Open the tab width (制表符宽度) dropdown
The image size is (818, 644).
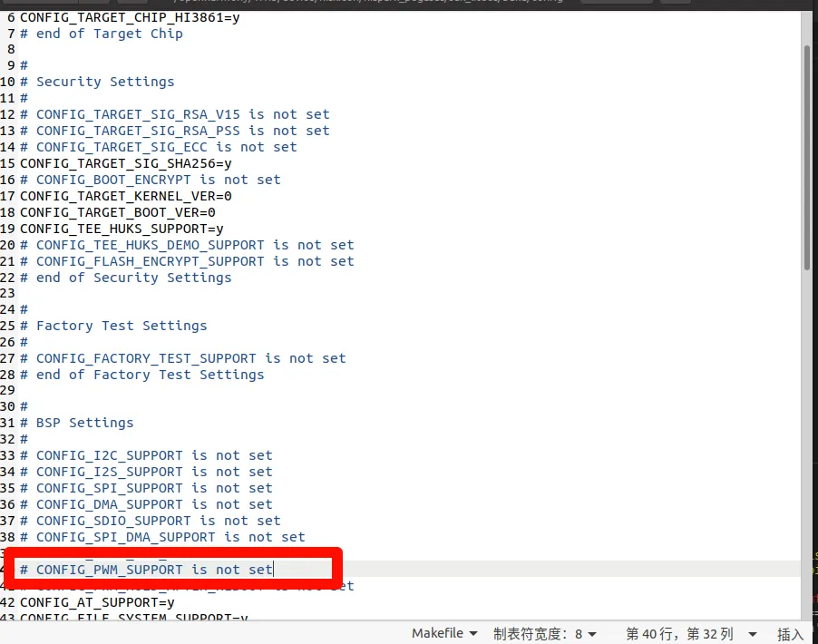[544, 633]
